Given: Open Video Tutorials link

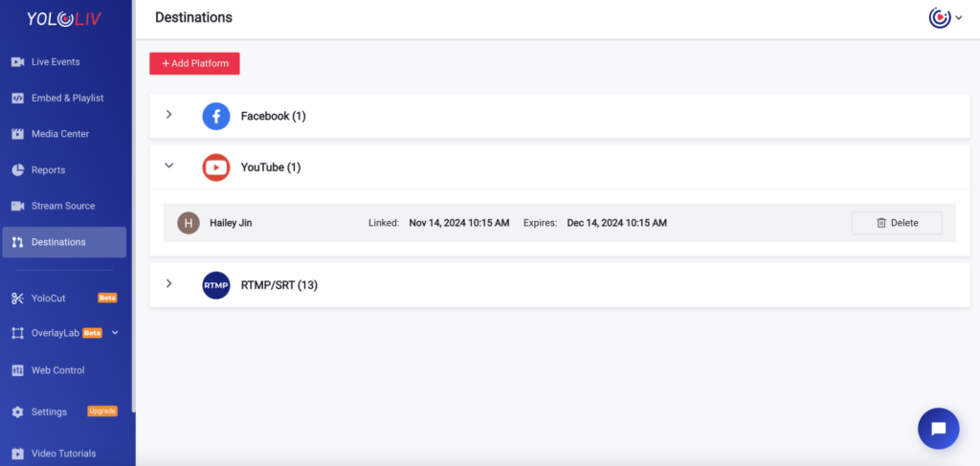Looking at the screenshot, I should point(64,454).
